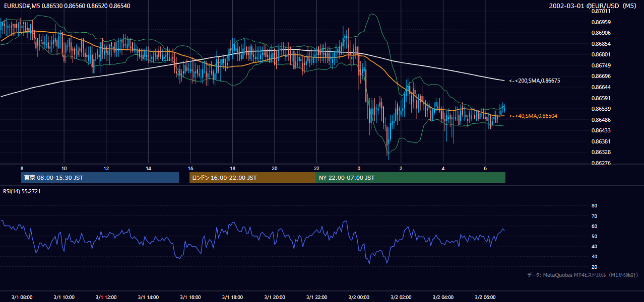Click hour label 8 below price chart
This screenshot has height=302, width=644.
coord(22,168)
